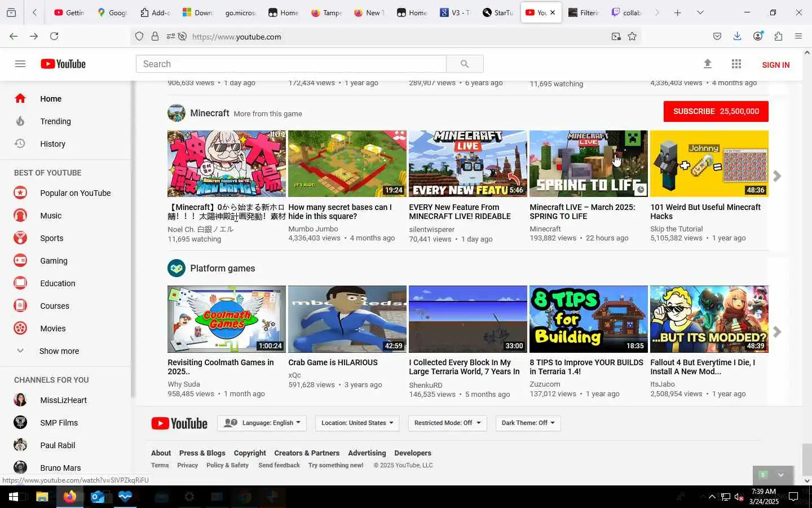Click taskbar clock showing 7:39 AM
Screen dimensions: 812x508
click(x=764, y=497)
